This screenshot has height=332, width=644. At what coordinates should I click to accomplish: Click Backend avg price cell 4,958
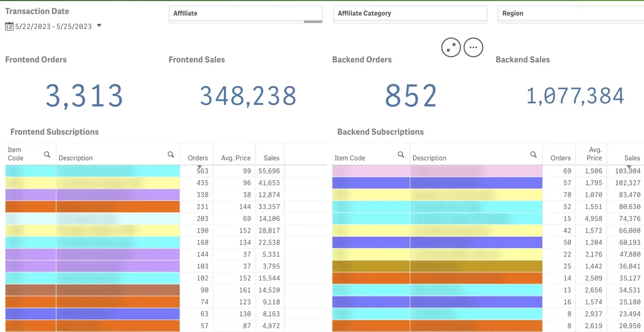[x=593, y=218]
